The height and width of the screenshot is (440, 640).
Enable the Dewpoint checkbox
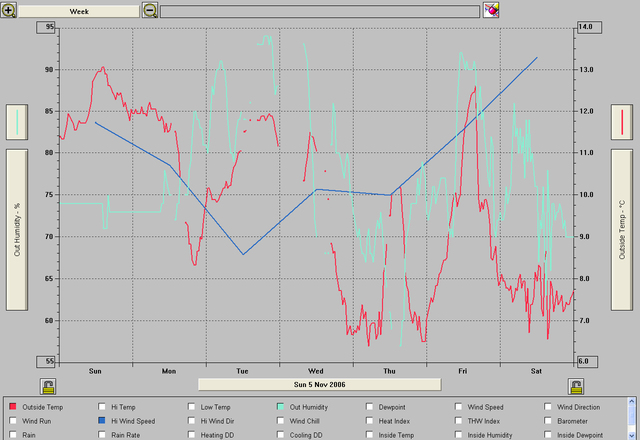coord(370,407)
